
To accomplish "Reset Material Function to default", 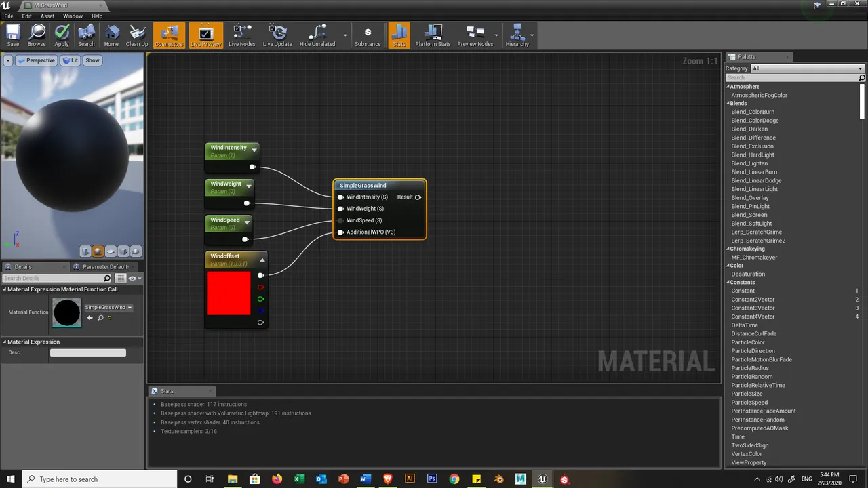I will click(x=109, y=317).
